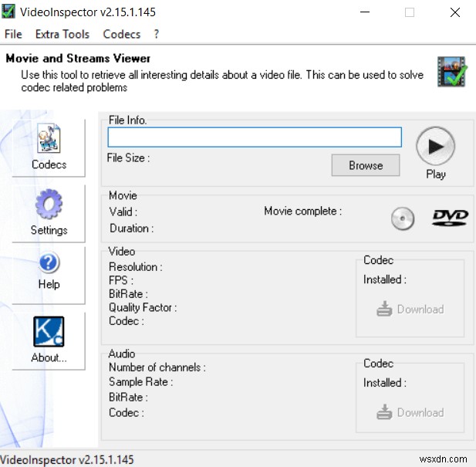Click the Browse button
Viewport: 476px width, 467px height.
click(x=366, y=165)
